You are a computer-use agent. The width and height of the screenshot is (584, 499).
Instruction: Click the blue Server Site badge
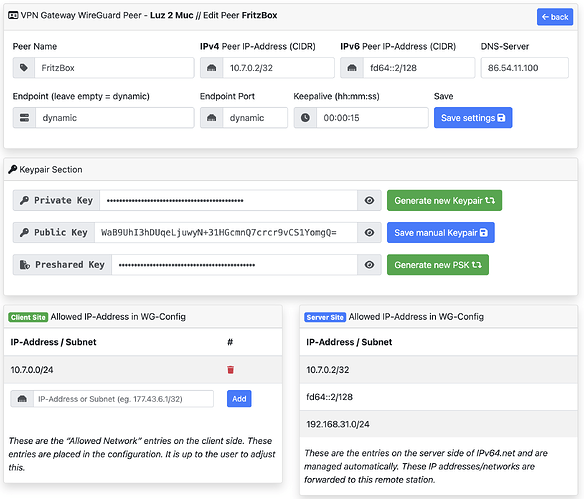coord(325,317)
